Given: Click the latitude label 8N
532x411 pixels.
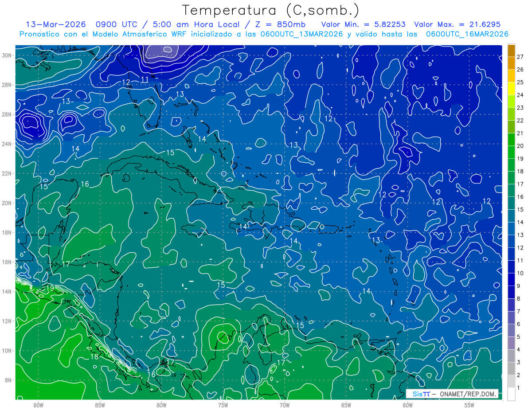Looking at the screenshot, I should click(x=8, y=380).
